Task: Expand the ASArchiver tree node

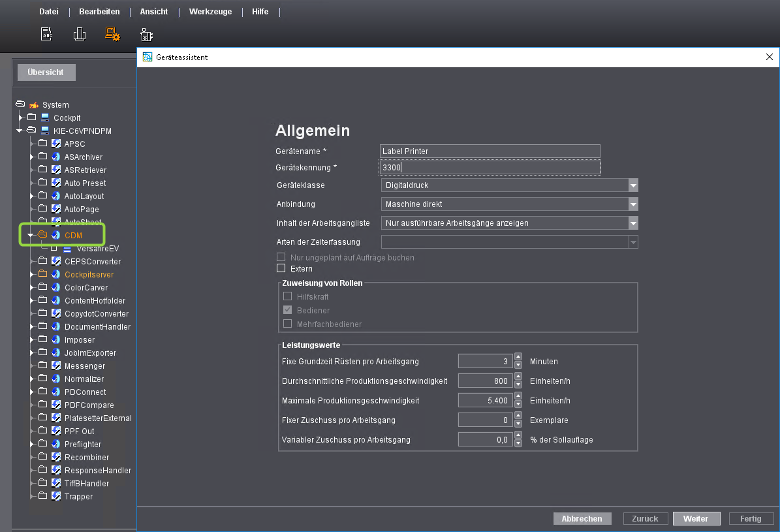Action: click(32, 157)
